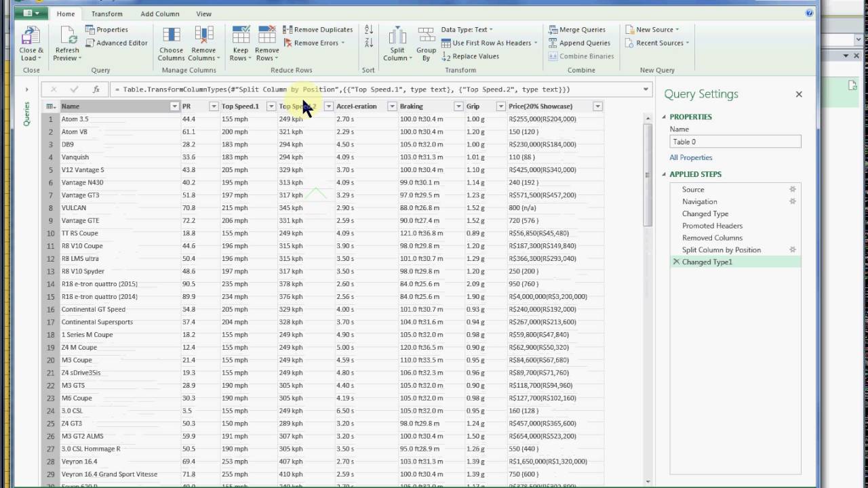Sort ascending with the A-Z icon
This screenshot has width=868, height=488.
(369, 30)
